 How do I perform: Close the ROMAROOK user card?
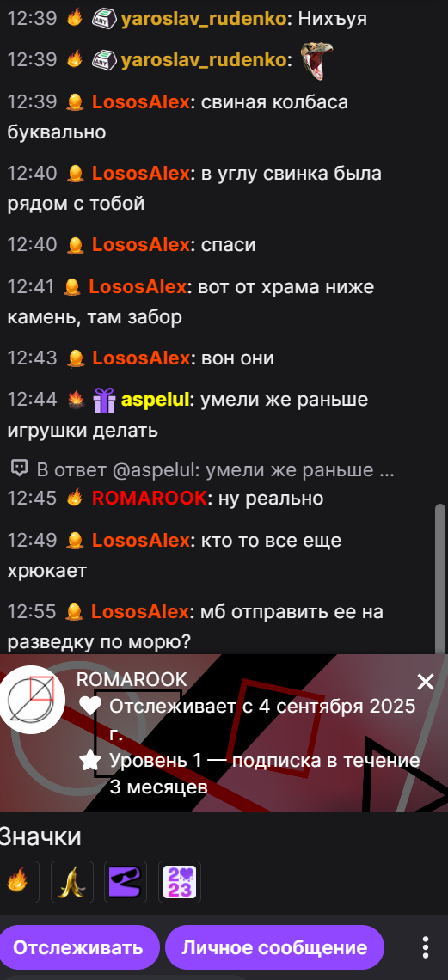pos(426,682)
